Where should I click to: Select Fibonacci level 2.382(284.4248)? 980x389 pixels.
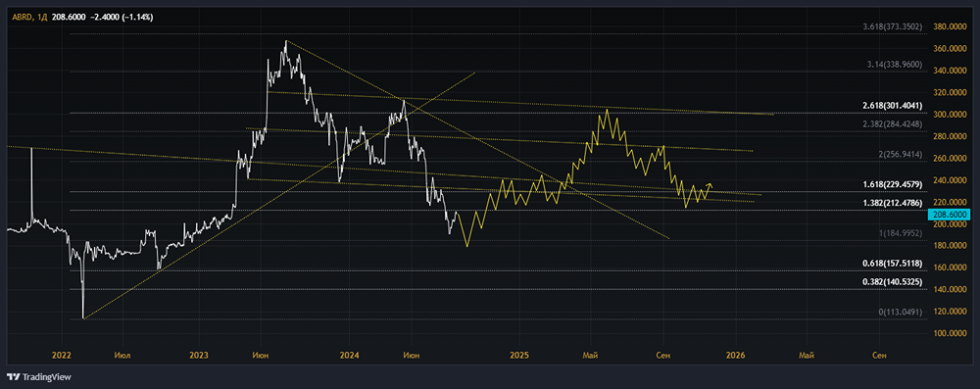point(894,123)
